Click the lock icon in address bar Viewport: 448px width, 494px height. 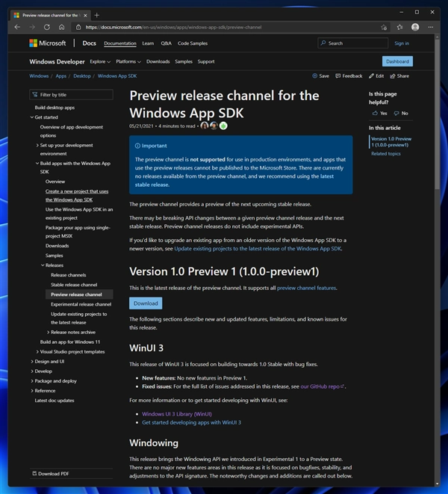78,27
